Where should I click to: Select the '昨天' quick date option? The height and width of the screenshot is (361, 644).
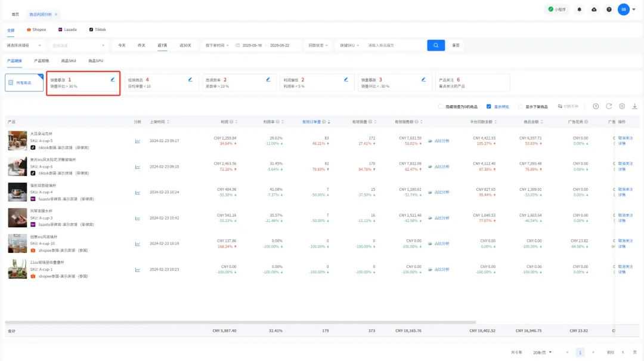(141, 45)
